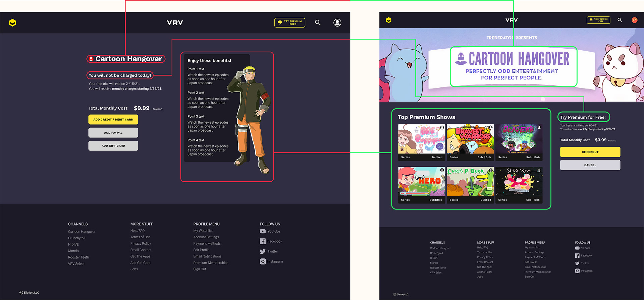This screenshot has height=300, width=644.
Task: Click the VRV wordmark in left mockup header
Action: coord(175,22)
